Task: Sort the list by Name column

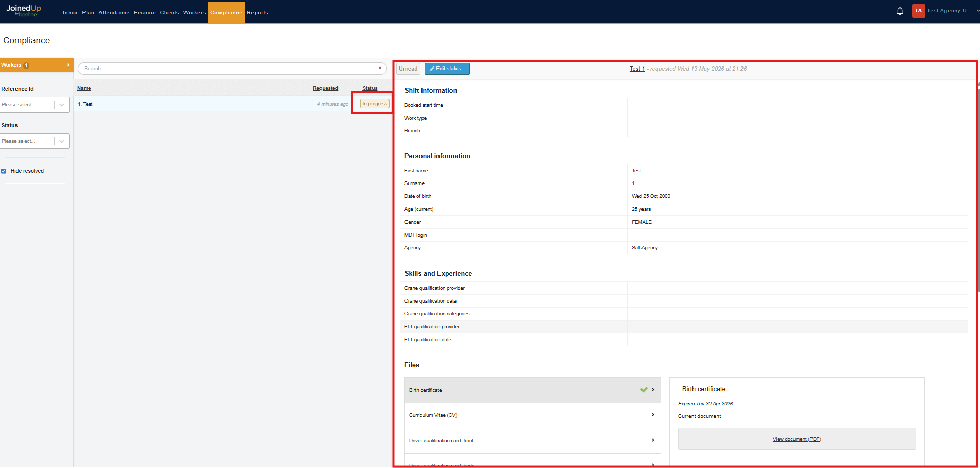Action: 84,88
